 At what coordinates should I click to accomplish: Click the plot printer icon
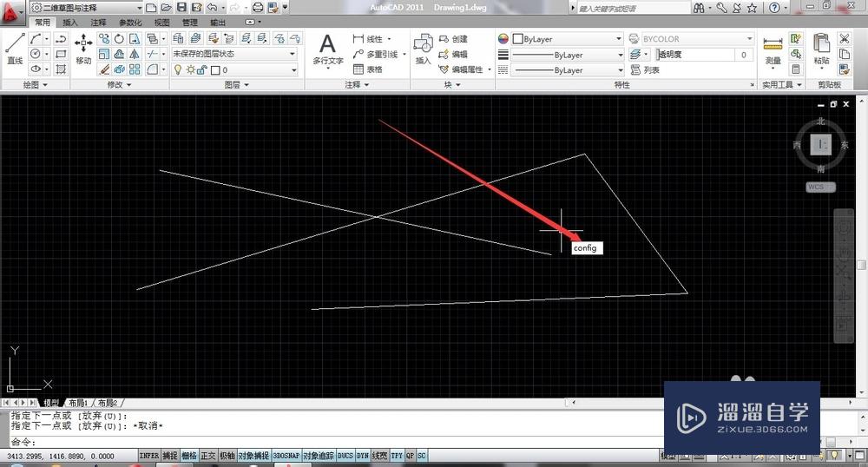[258, 8]
